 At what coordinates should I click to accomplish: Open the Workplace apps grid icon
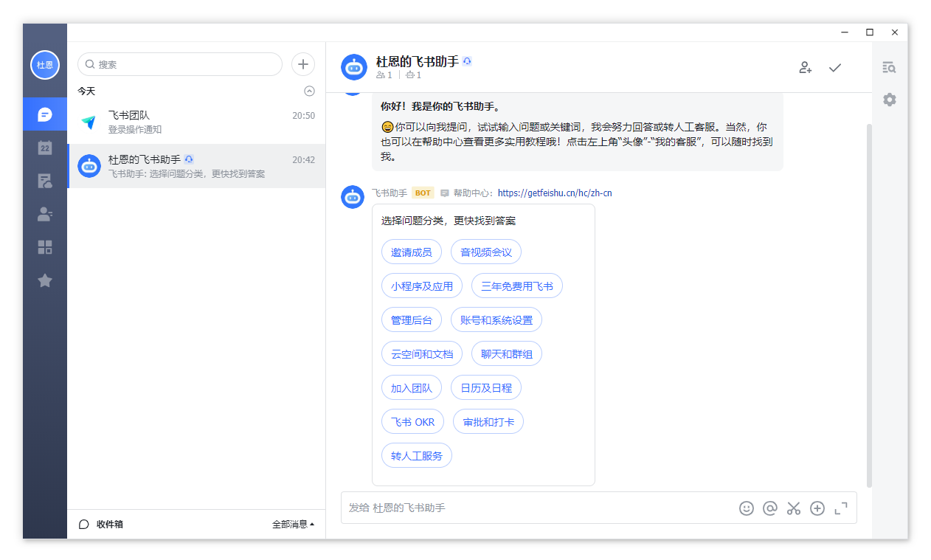45,247
